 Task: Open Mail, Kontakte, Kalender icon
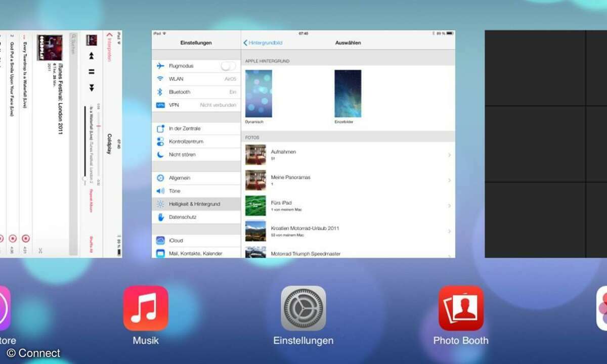coord(160,253)
